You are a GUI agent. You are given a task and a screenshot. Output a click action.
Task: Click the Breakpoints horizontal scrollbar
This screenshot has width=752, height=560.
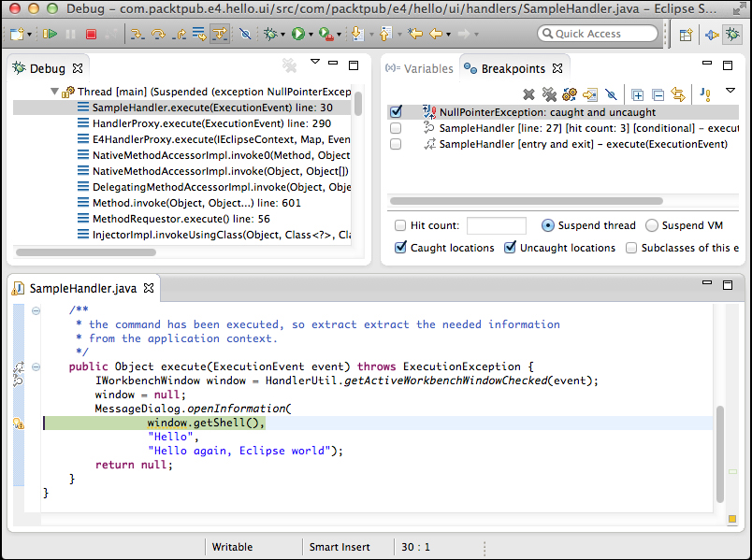pos(524,201)
